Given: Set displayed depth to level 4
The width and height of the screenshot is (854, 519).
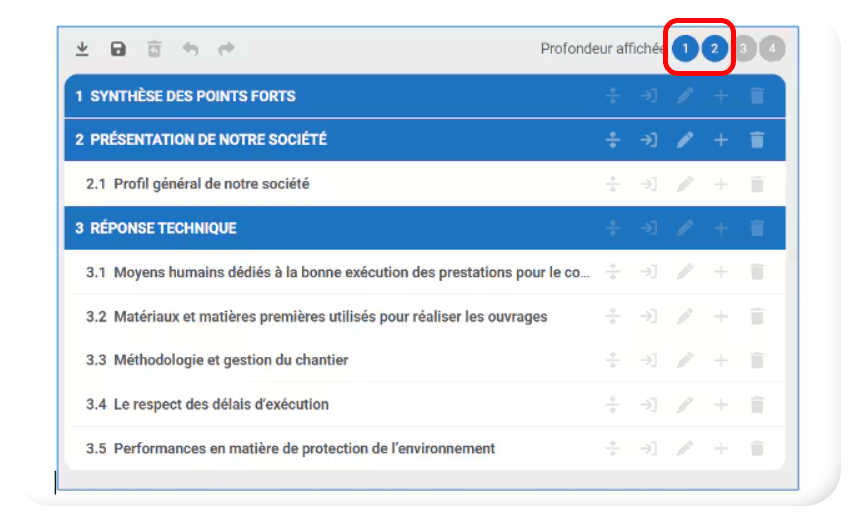Looking at the screenshot, I should [772, 48].
